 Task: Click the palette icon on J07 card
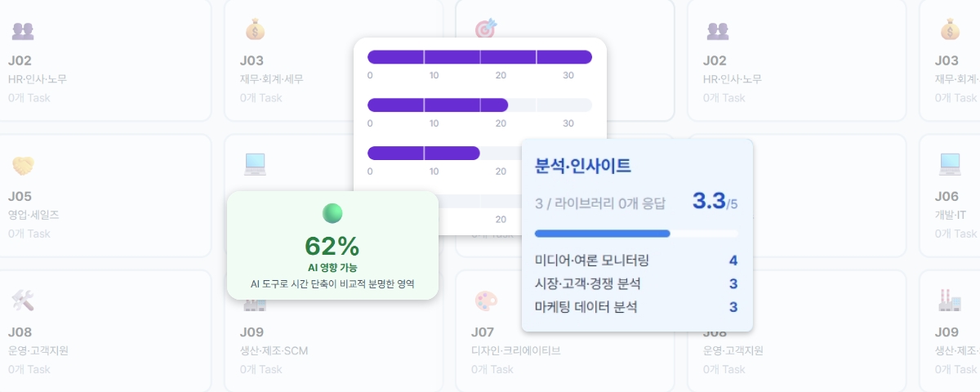[486, 301]
